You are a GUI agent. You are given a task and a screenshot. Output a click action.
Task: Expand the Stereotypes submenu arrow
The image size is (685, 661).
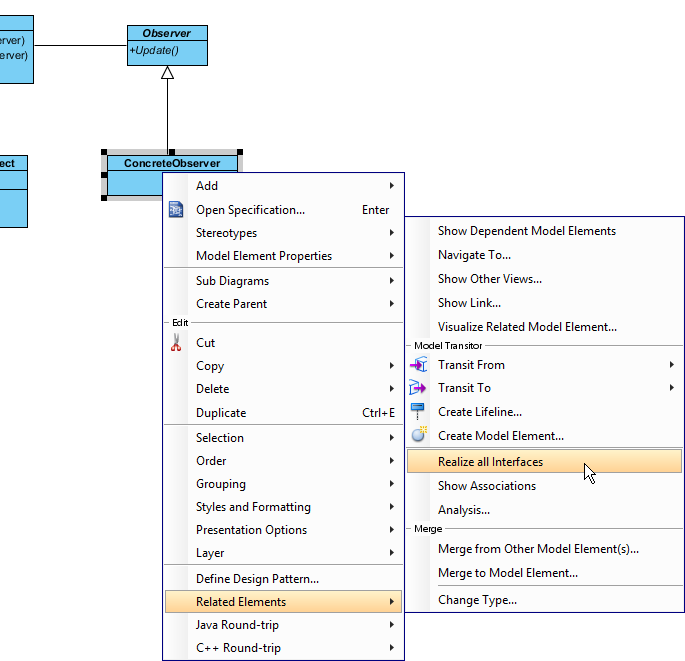(x=392, y=232)
